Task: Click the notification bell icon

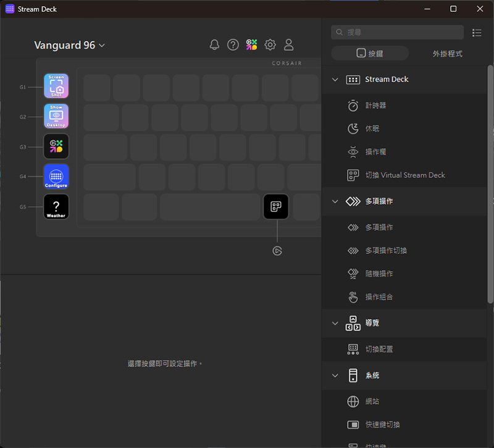Action: [214, 44]
